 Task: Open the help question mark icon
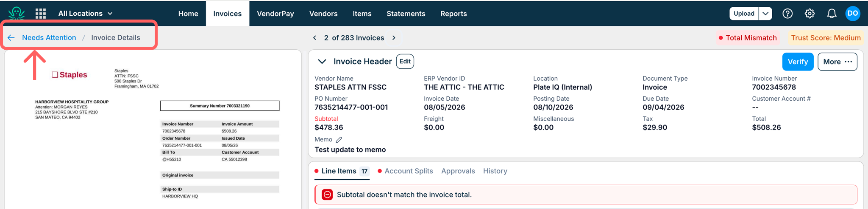pyautogui.click(x=787, y=14)
